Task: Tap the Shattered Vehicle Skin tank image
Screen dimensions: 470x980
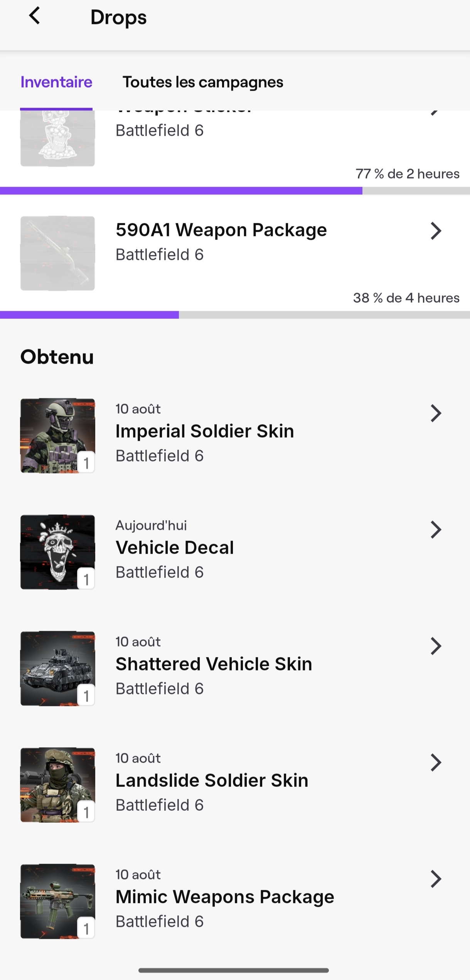Action: [57, 668]
